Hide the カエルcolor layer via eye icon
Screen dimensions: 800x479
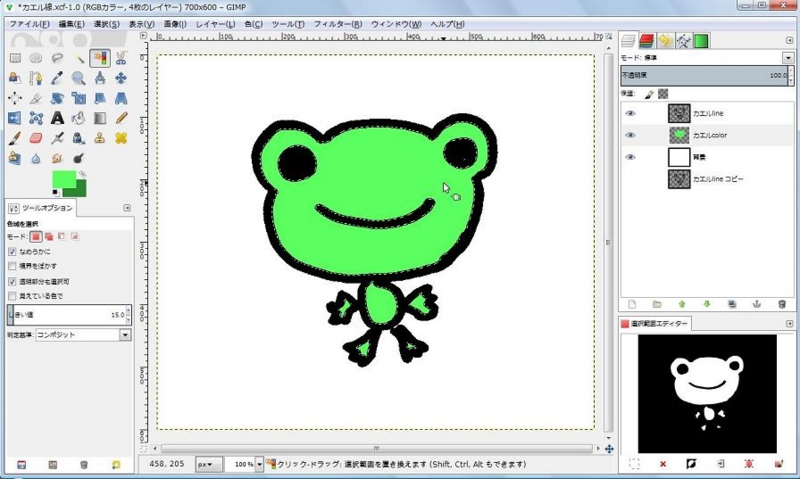(631, 135)
